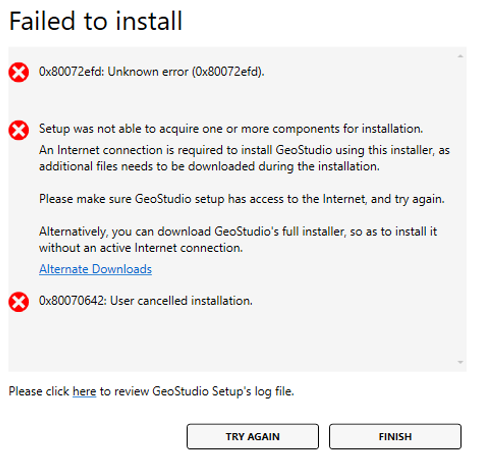Click the red X icon beside 0x80070642
477x459 pixels.
pyautogui.click(x=19, y=302)
